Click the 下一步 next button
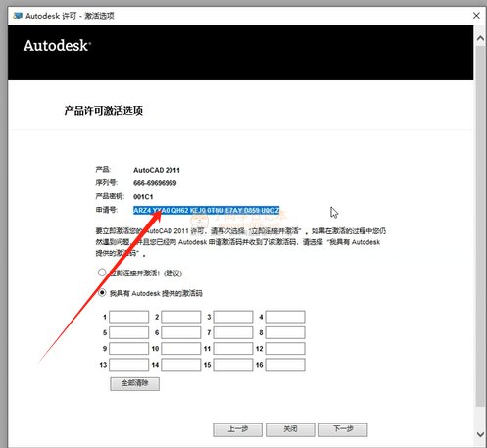Viewport: 487px width, 448px height. (343, 429)
